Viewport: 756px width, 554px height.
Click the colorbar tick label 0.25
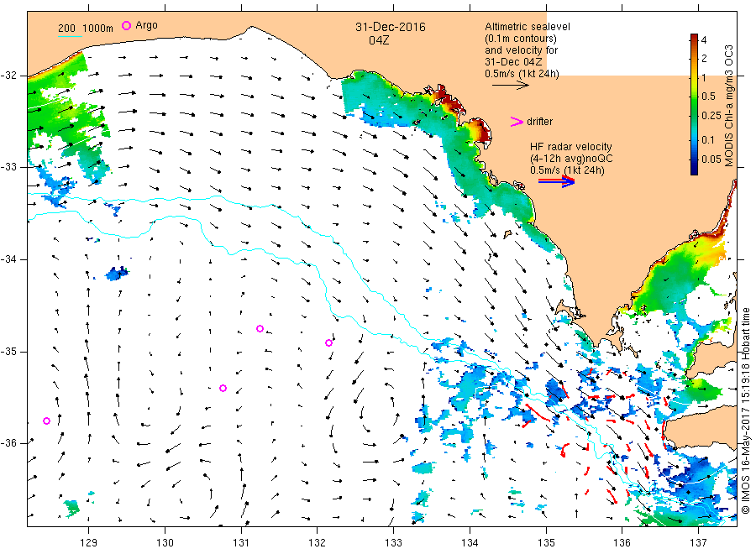point(711,116)
